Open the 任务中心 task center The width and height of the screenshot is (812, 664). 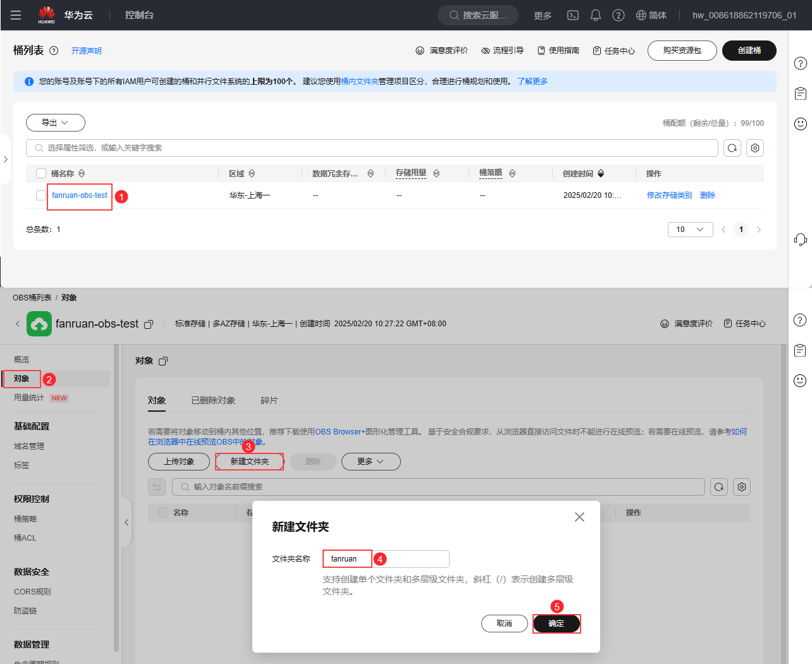click(613, 51)
